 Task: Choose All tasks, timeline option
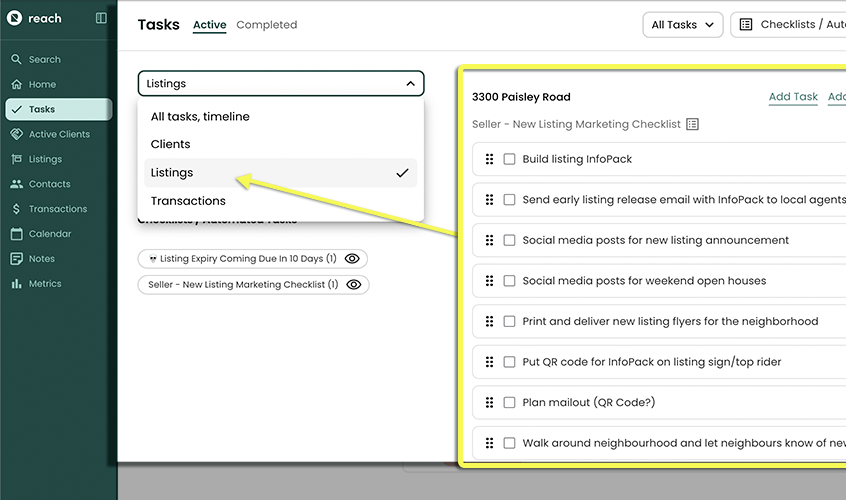200,117
